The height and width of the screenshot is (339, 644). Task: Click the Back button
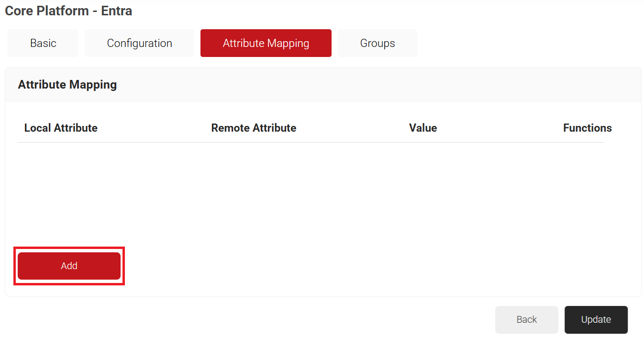tap(527, 319)
